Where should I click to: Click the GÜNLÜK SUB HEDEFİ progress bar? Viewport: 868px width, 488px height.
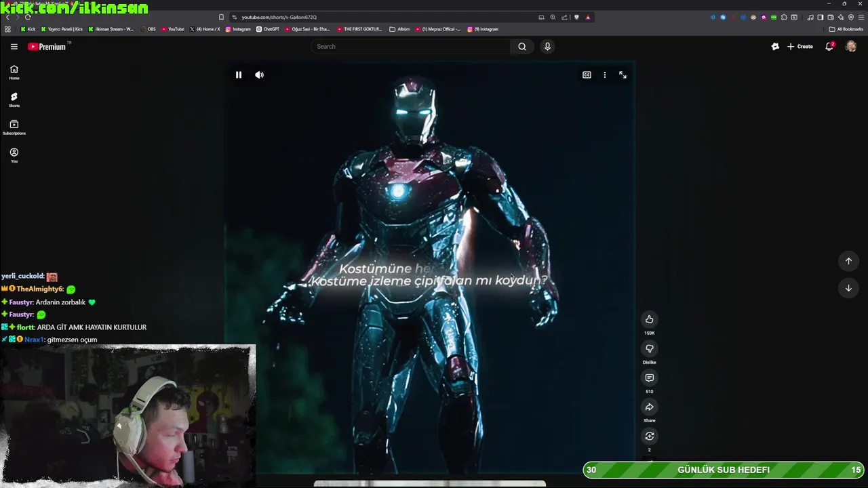click(x=724, y=470)
